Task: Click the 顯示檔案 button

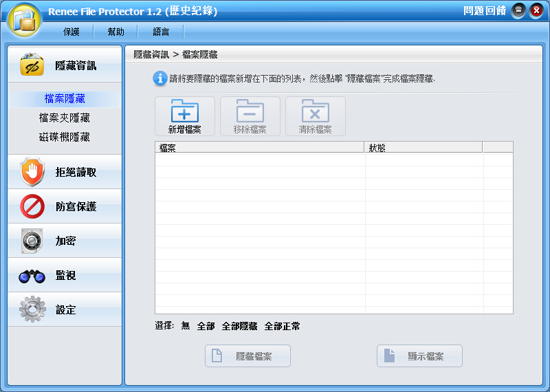Action: tap(419, 356)
